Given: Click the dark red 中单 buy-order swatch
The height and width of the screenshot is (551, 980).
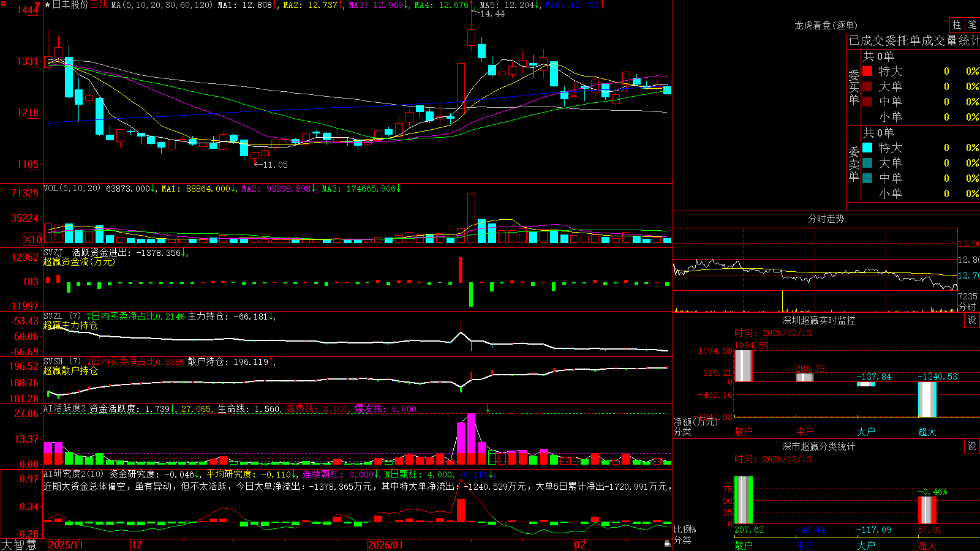Looking at the screenshot, I should [867, 102].
